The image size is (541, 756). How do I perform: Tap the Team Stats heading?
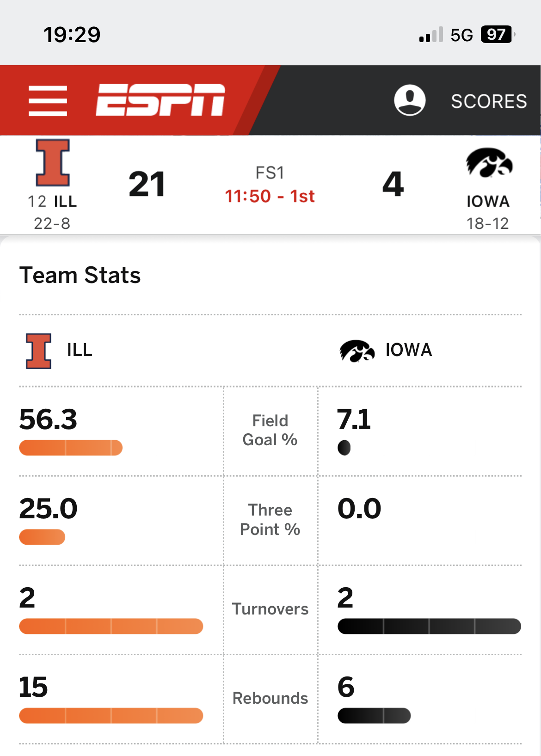point(80,275)
